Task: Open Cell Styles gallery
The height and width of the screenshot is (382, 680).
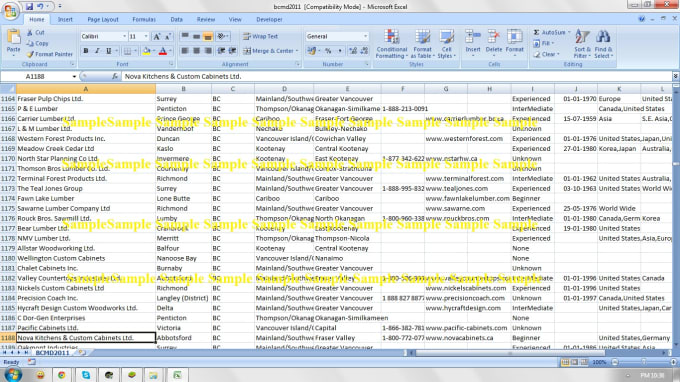Action: pyautogui.click(x=446, y=44)
